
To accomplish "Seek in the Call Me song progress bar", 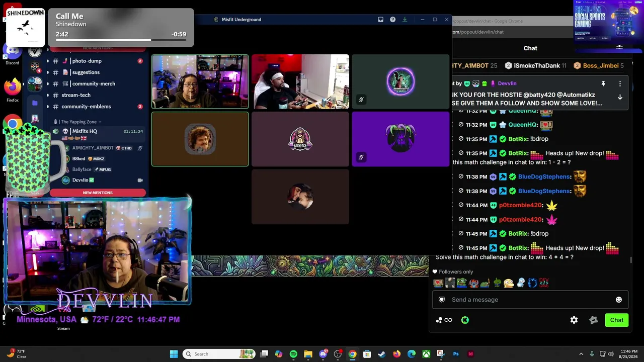I will click(x=121, y=40).
